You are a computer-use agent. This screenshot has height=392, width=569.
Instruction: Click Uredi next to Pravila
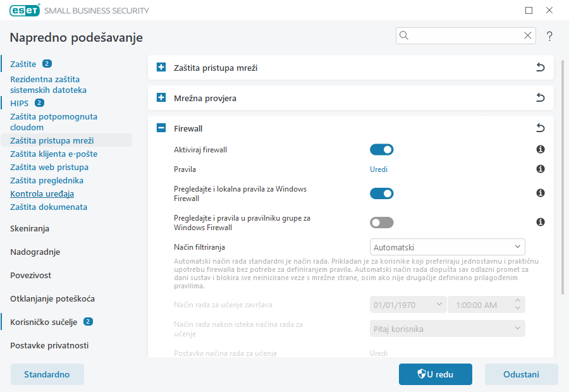[x=379, y=169]
